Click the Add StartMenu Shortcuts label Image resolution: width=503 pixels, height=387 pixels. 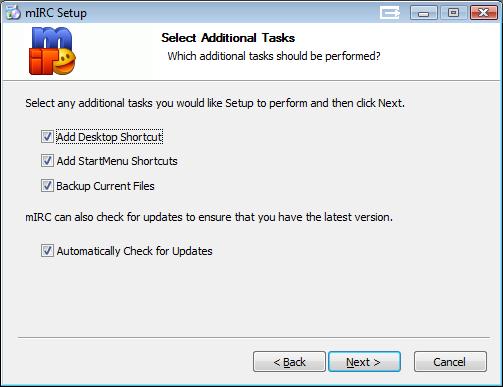[117, 161]
